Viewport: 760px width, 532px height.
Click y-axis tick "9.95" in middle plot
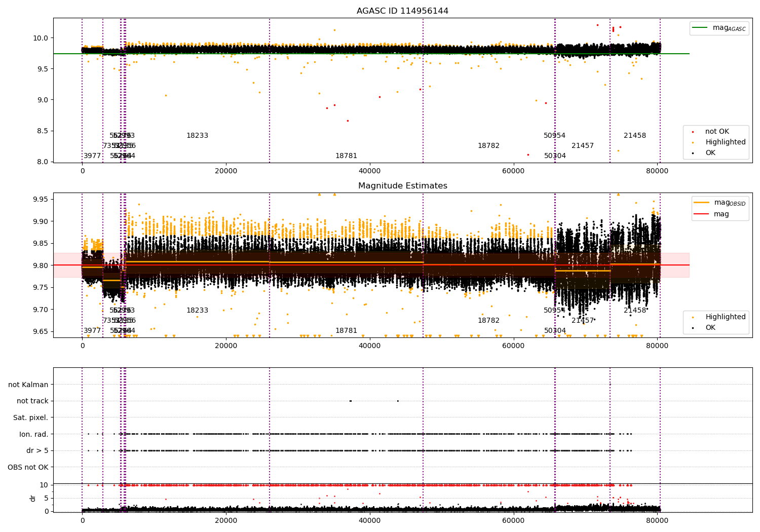(x=41, y=199)
